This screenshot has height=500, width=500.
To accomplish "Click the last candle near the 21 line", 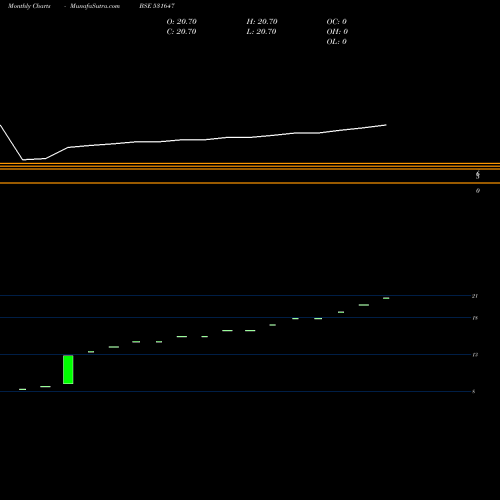I will tap(386, 298).
